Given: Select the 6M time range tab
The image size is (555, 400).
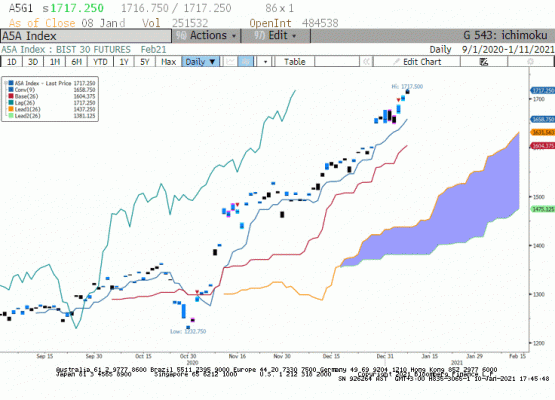Looking at the screenshot, I should point(76,62).
